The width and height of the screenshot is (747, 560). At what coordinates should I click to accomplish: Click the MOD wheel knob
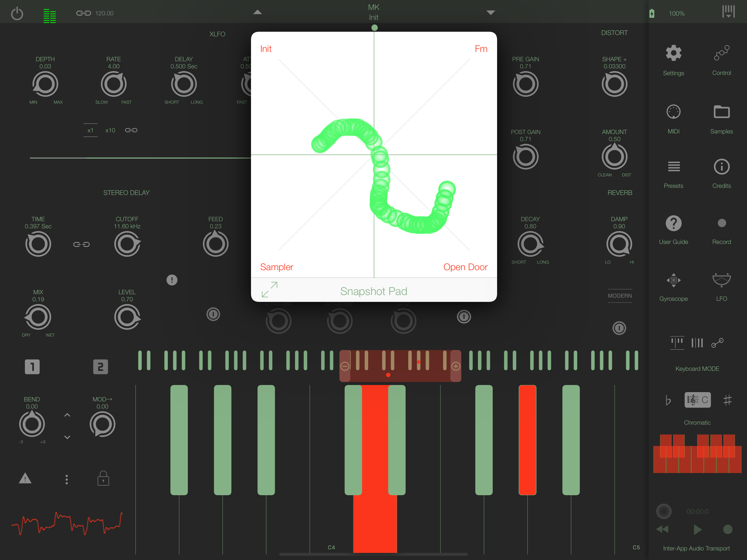coord(102,425)
